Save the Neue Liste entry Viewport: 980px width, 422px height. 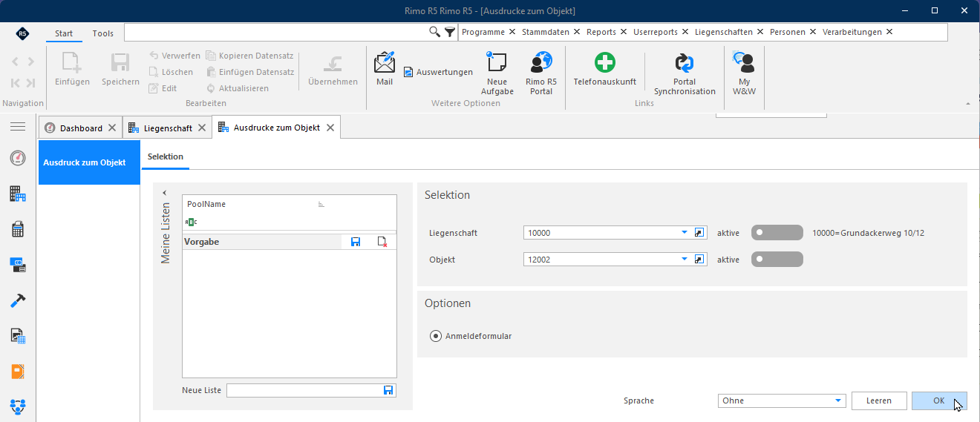[x=388, y=390]
